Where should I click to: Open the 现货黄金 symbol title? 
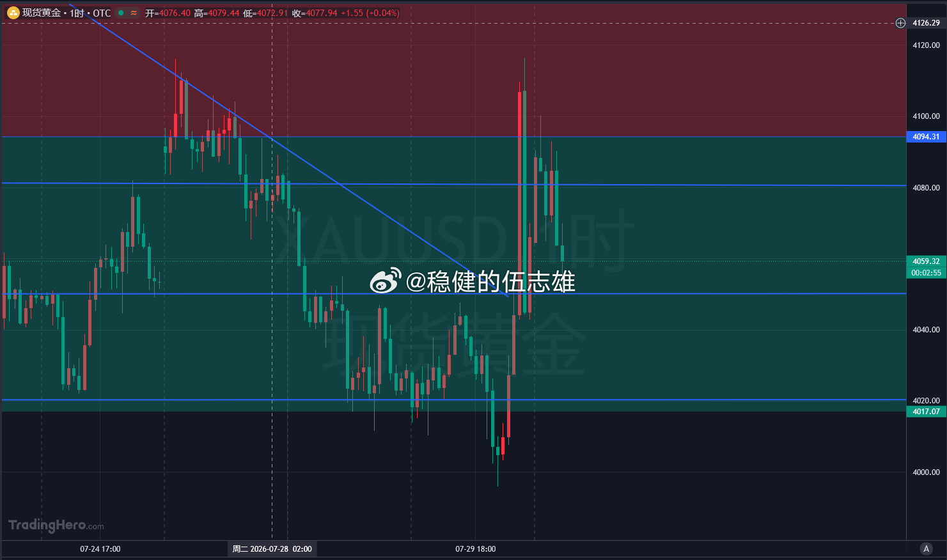pos(42,13)
